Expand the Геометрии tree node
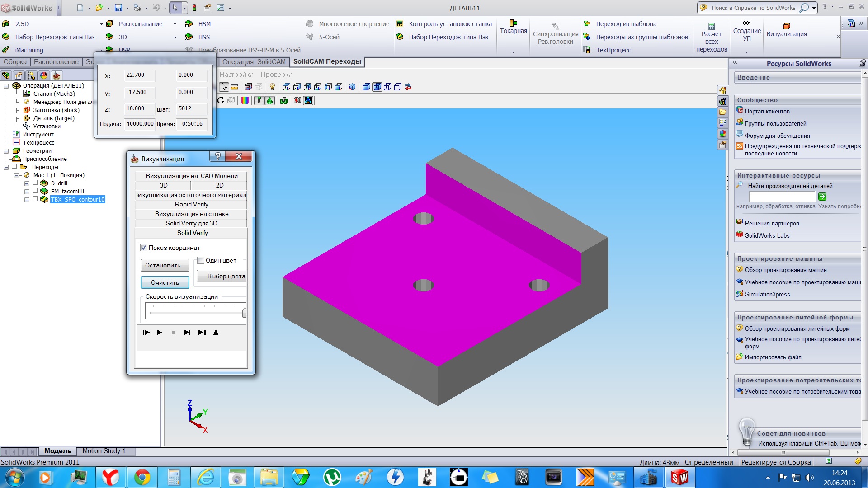The height and width of the screenshot is (488, 868). coord(6,151)
